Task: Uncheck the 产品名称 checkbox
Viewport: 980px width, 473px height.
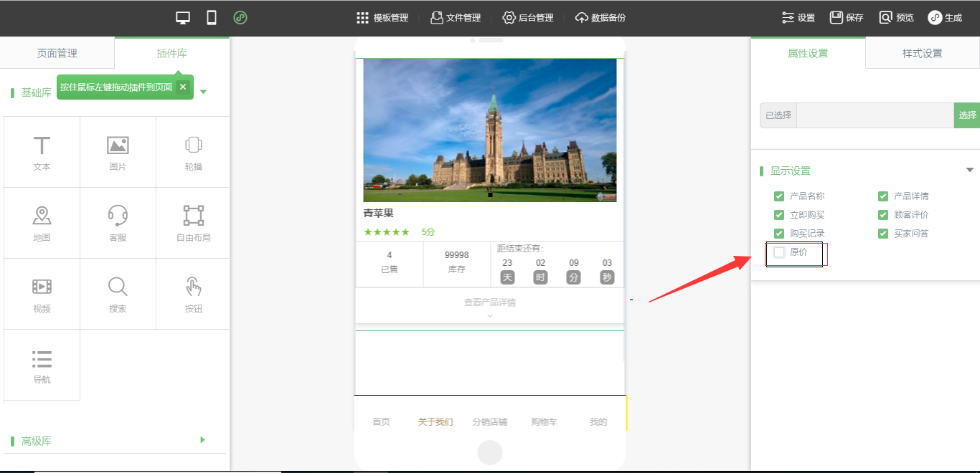Action: (x=779, y=196)
